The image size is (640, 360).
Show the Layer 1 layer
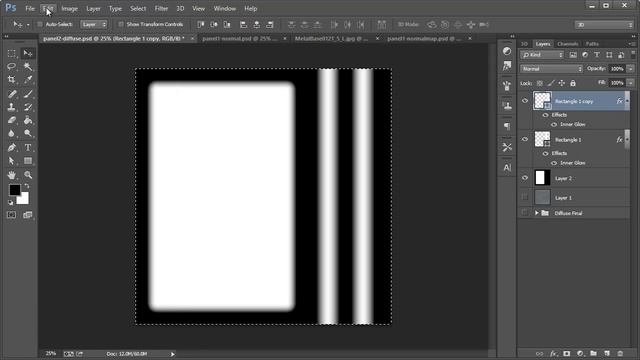(x=525, y=198)
